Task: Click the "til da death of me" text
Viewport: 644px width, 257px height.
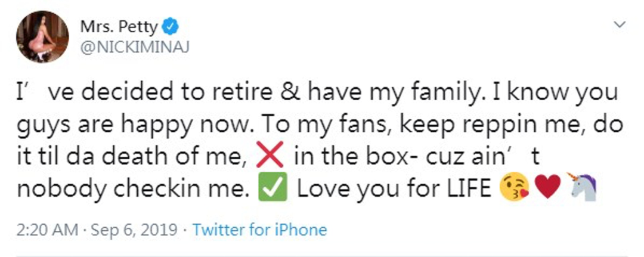Action: coord(155,158)
